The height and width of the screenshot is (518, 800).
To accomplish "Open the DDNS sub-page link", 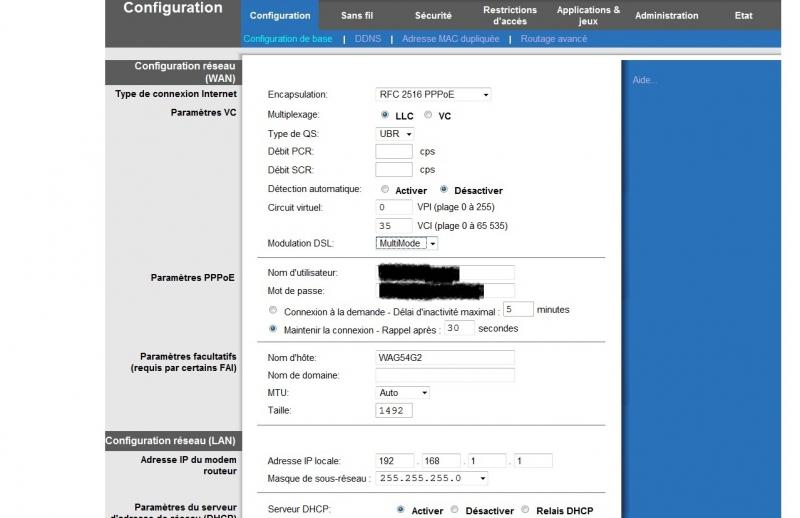I will (x=367, y=39).
